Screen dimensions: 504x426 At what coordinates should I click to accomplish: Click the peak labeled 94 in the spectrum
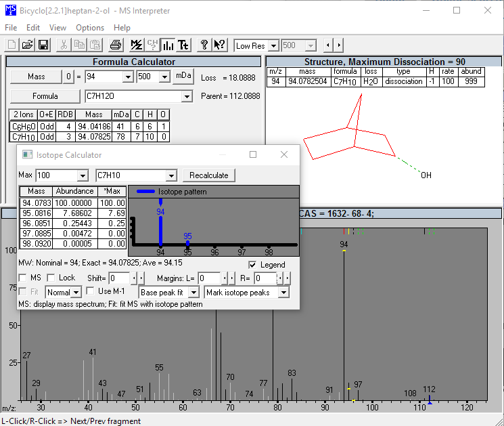pyautogui.click(x=344, y=325)
